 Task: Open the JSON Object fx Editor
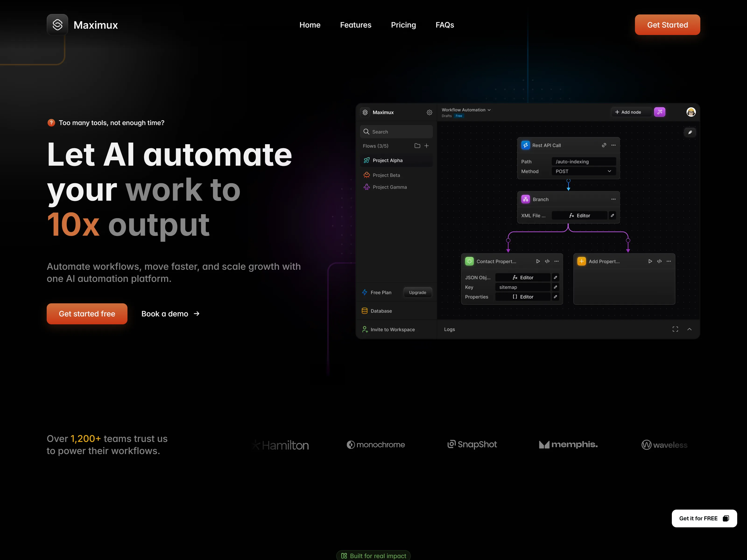coord(523,277)
